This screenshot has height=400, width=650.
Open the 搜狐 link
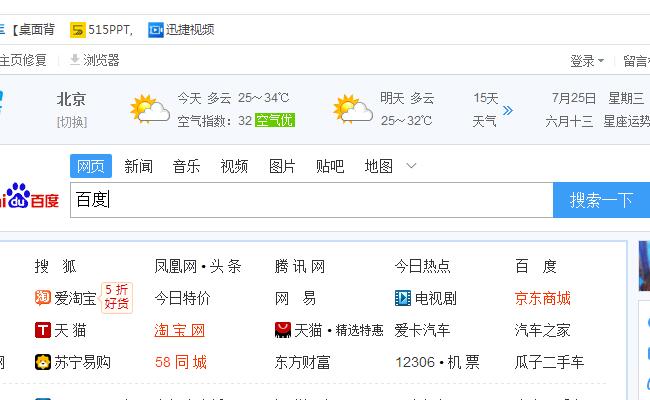[56, 266]
